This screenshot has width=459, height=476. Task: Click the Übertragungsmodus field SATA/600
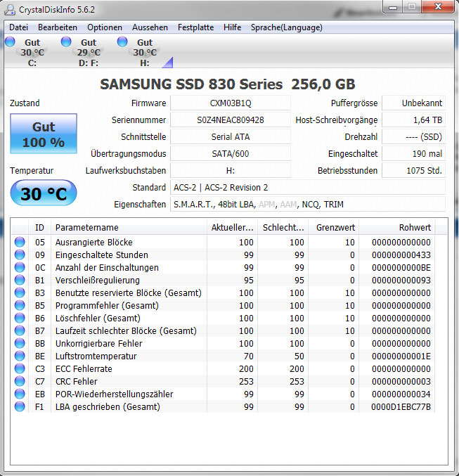(x=231, y=153)
